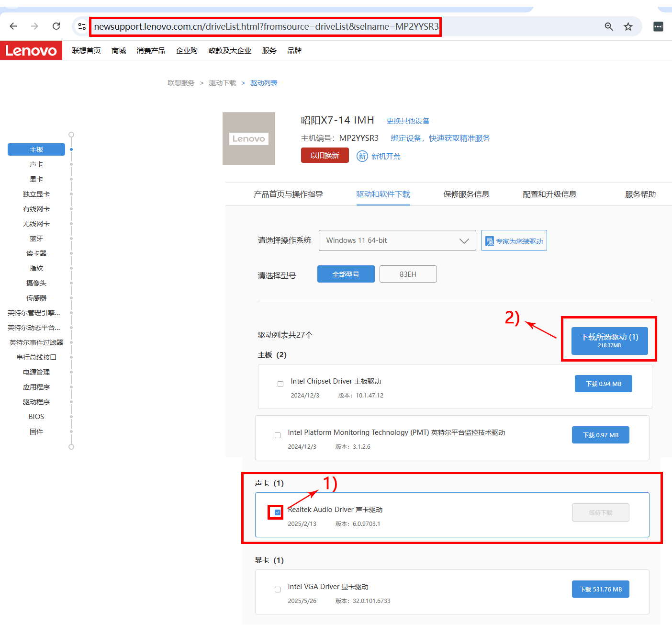
Task: Switch to 服务帮助 tab
Action: coord(640,194)
